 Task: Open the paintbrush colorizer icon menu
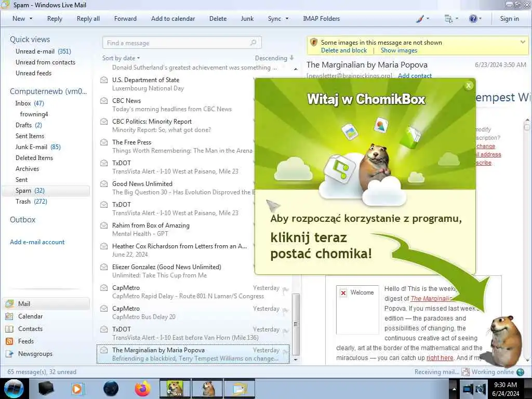(x=422, y=19)
